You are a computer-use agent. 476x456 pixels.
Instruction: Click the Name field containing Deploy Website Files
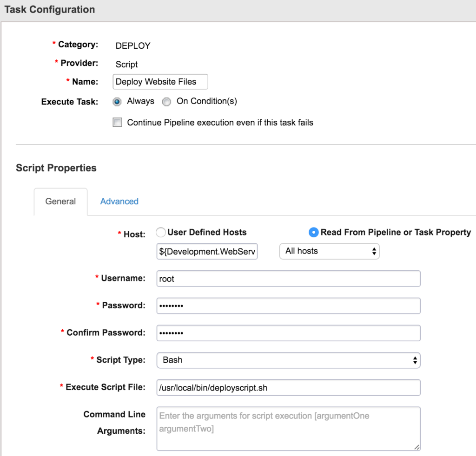[x=160, y=82]
